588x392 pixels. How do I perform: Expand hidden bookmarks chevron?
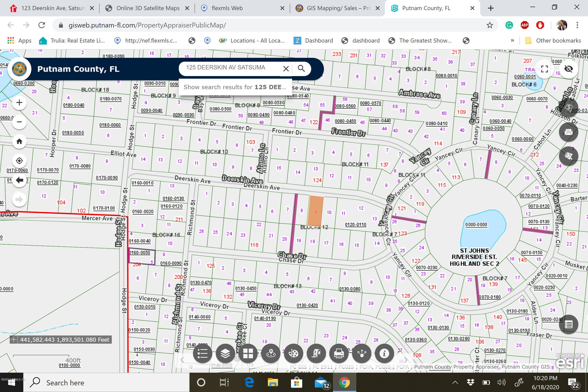point(512,40)
